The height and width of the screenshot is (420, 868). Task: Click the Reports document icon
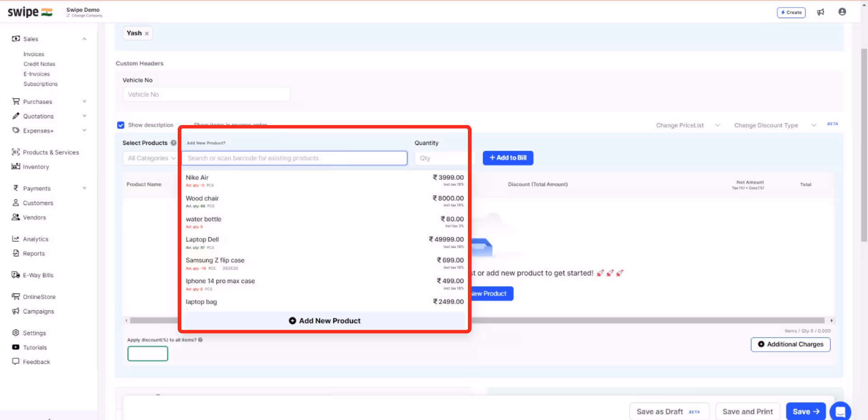pos(16,253)
